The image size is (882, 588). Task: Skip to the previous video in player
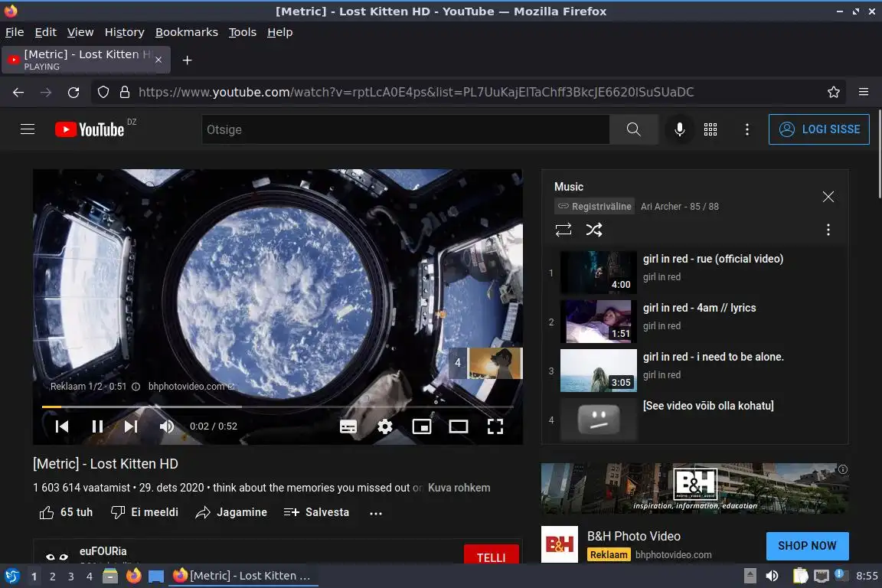pos(62,426)
